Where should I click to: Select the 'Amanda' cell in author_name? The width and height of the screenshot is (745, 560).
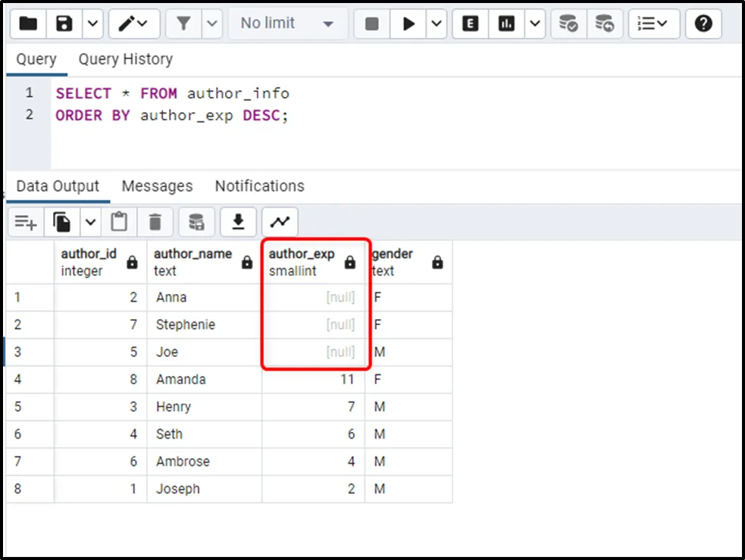pos(181,379)
